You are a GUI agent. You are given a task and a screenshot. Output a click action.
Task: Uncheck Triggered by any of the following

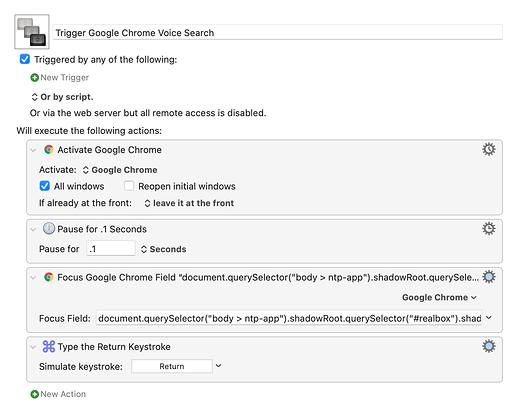[x=25, y=59]
